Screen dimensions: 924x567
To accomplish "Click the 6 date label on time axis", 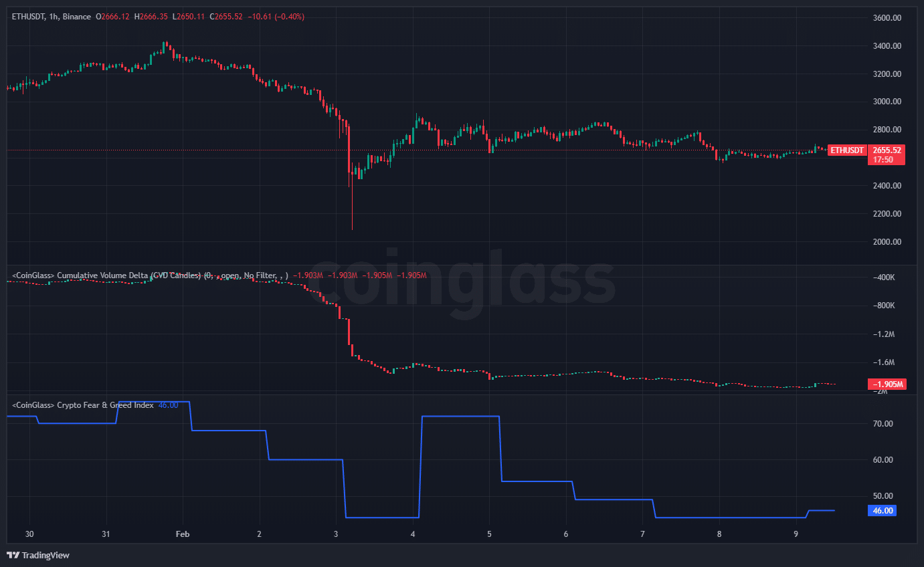I will [566, 534].
